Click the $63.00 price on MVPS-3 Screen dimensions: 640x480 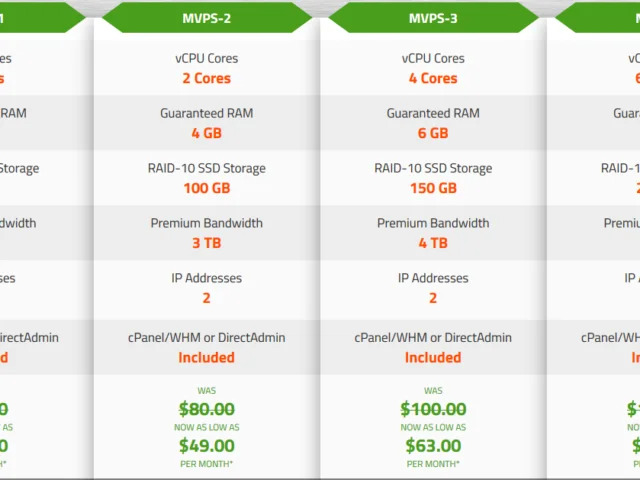(x=433, y=446)
